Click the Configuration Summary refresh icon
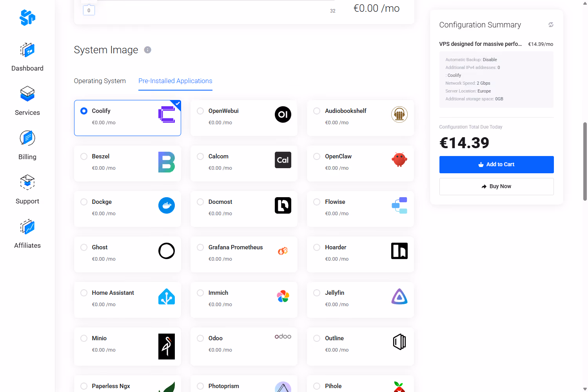Viewport: 588px width, 392px height. click(x=551, y=25)
